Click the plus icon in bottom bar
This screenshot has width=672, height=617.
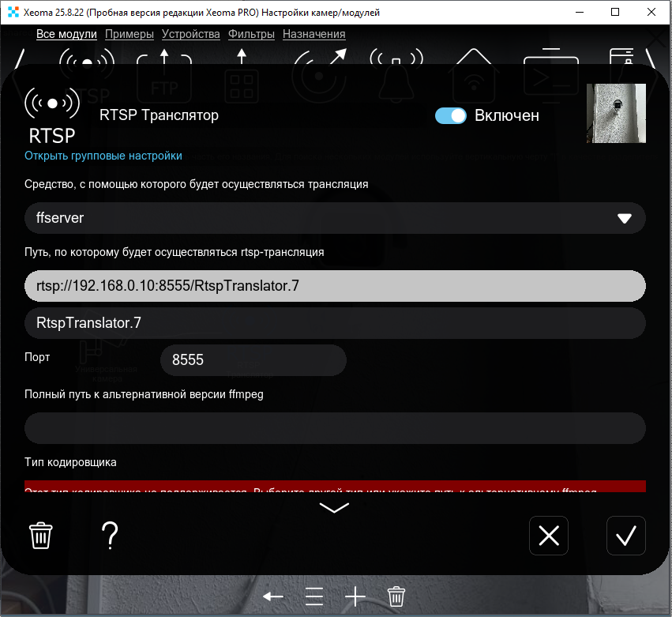(x=355, y=596)
